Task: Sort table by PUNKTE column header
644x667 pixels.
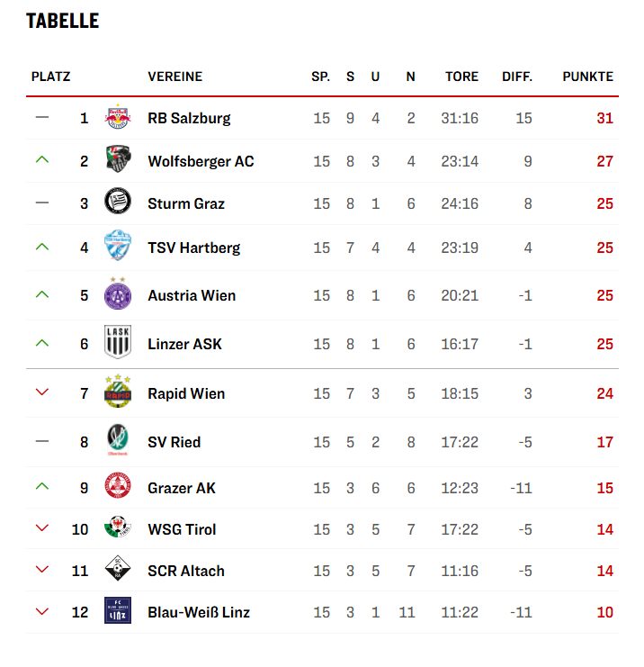Action: [587, 77]
